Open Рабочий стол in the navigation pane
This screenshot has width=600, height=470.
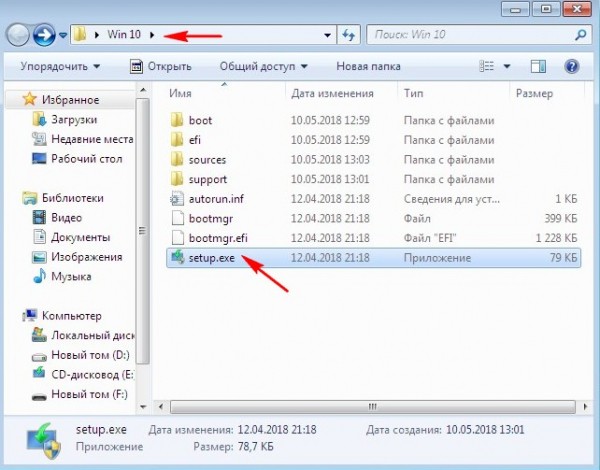point(77,159)
